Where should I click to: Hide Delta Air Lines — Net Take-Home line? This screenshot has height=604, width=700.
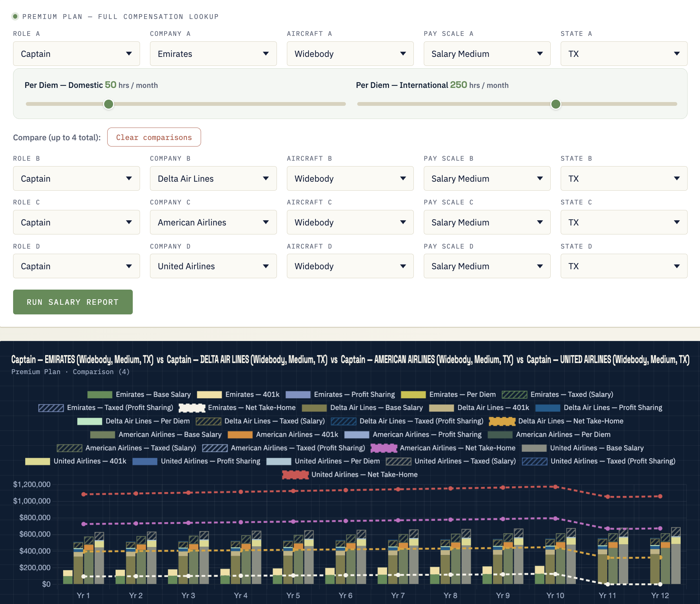[557, 421]
